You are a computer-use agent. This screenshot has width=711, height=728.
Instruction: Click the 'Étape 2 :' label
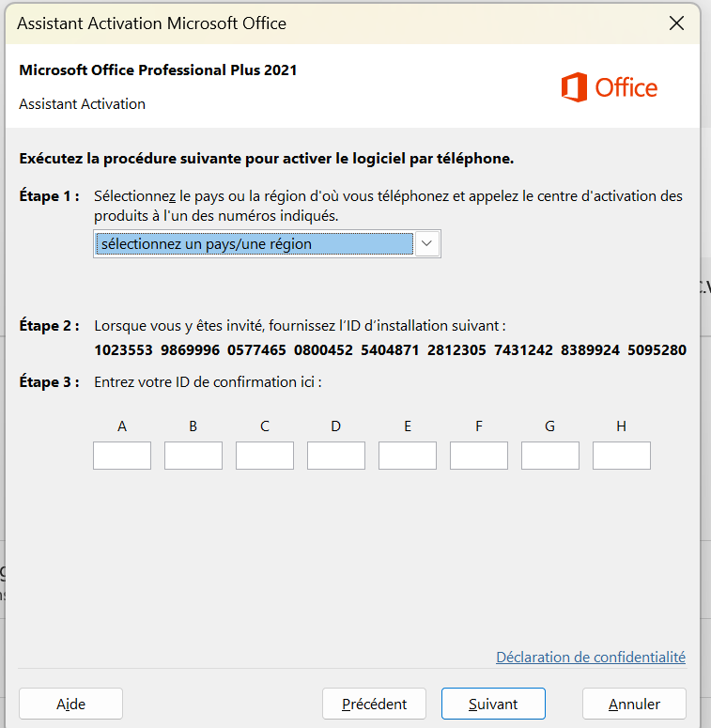49,325
